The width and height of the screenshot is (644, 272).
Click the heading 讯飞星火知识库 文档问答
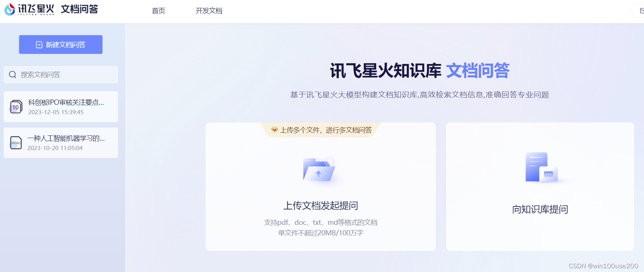tap(419, 71)
